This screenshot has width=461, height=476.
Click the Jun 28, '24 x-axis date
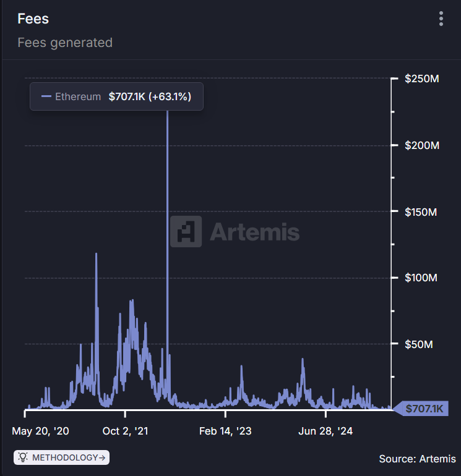click(325, 431)
